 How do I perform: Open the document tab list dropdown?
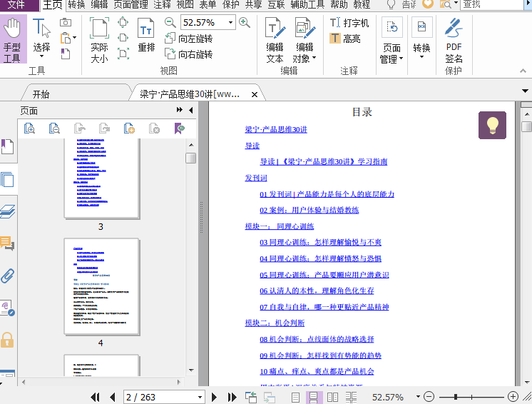(x=525, y=91)
